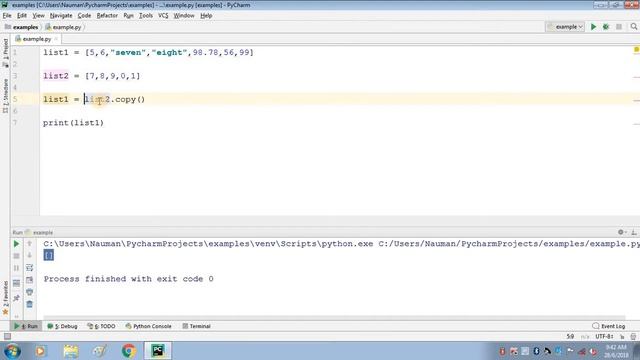Viewport: 640px width, 360px height.
Task: Open the Favorites side tool window
Action: [5, 298]
